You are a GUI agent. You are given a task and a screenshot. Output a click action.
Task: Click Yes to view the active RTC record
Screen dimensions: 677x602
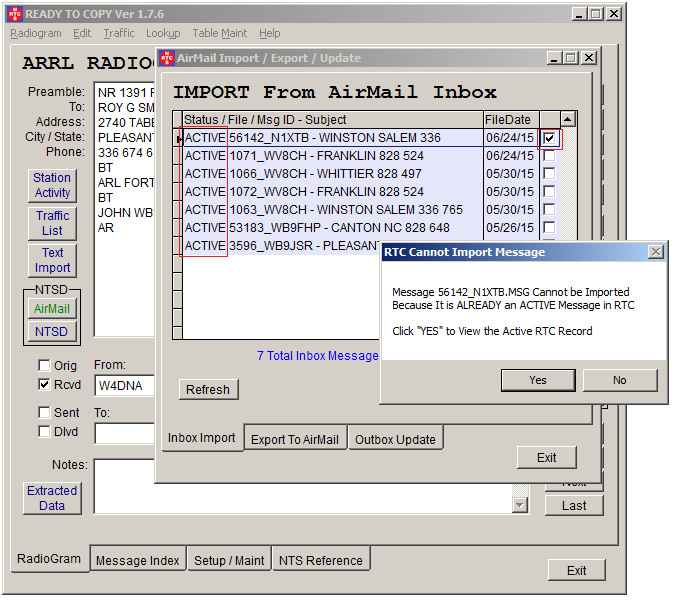538,380
